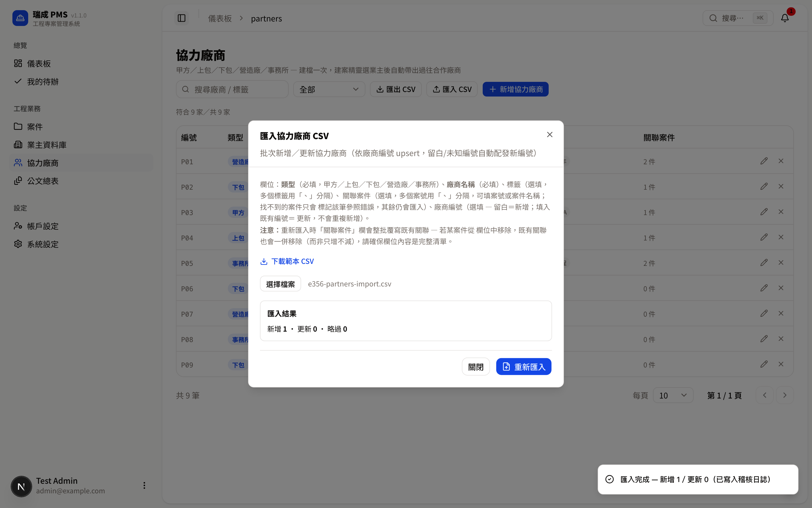Screen dimensions: 812x508
Task: Click 儀表板 in the breadcrumb
Action: [x=220, y=18]
